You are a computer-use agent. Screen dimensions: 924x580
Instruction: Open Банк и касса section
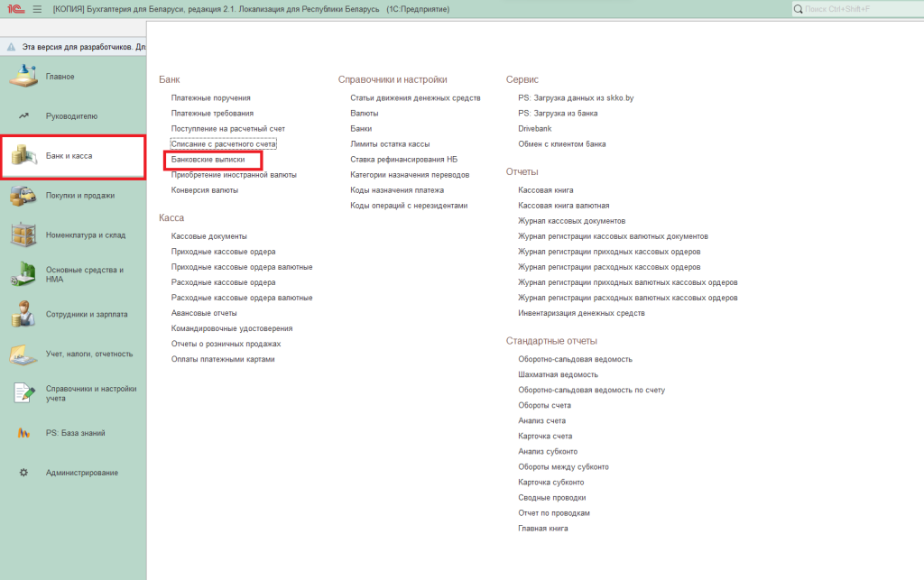coord(69,156)
